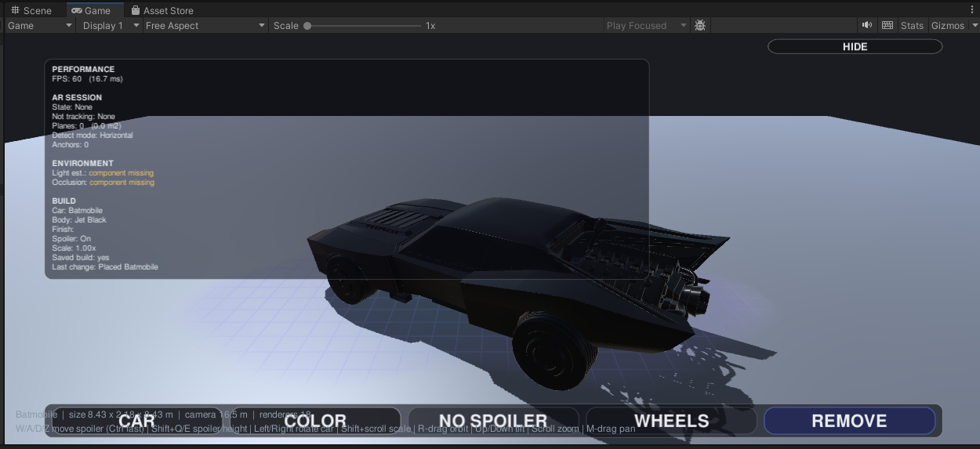Click the 'Saved build: yes' line

tap(81, 258)
